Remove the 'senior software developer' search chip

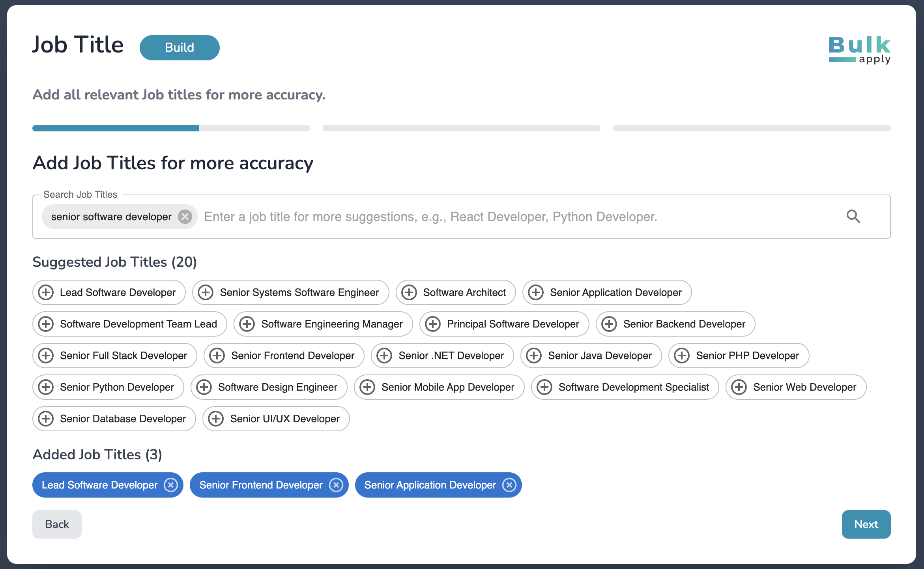click(185, 217)
